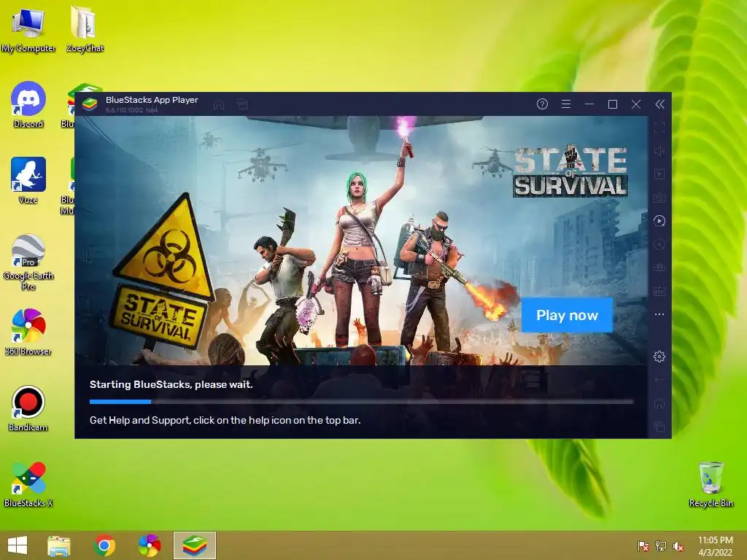Click the 'Get Help and Support' hint text
Viewport: 747px width, 560px height.
225,420
